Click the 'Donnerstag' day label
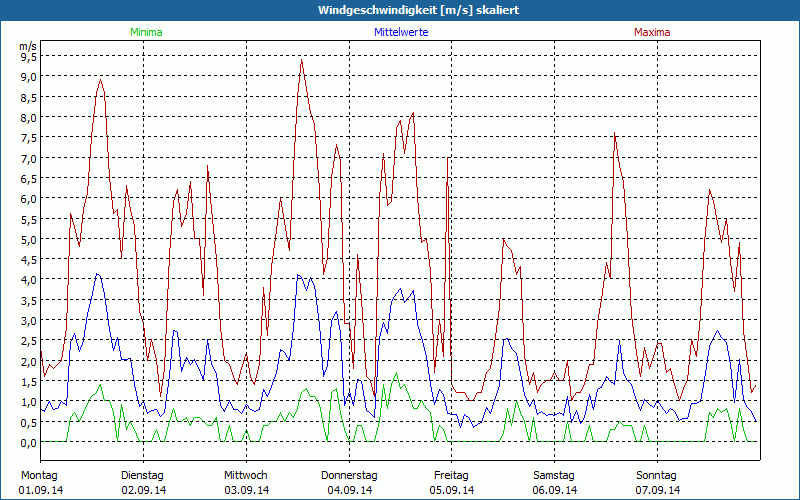The height and width of the screenshot is (500, 800). [349, 476]
